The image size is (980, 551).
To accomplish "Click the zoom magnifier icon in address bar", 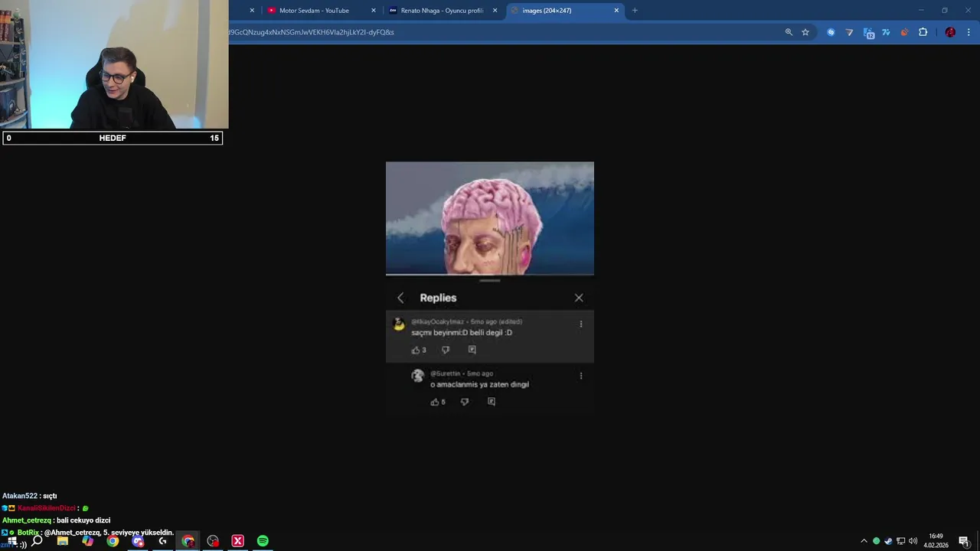I will [x=789, y=32].
